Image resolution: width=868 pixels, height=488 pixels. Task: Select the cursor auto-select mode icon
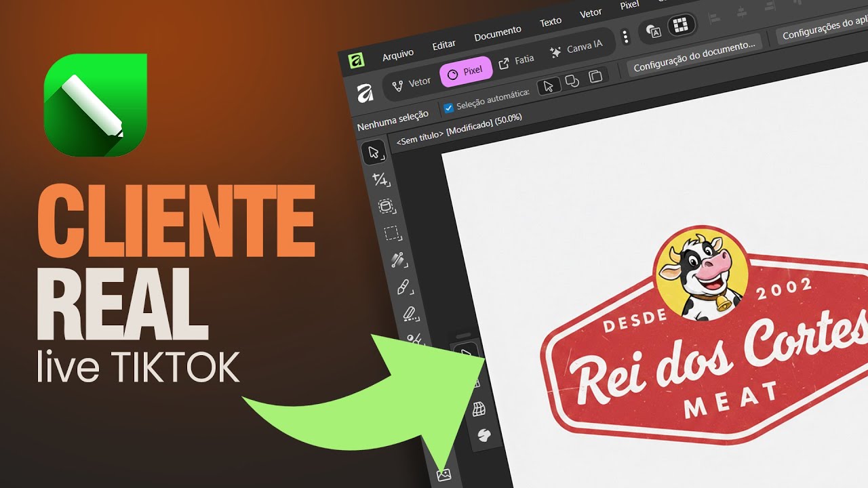[549, 85]
